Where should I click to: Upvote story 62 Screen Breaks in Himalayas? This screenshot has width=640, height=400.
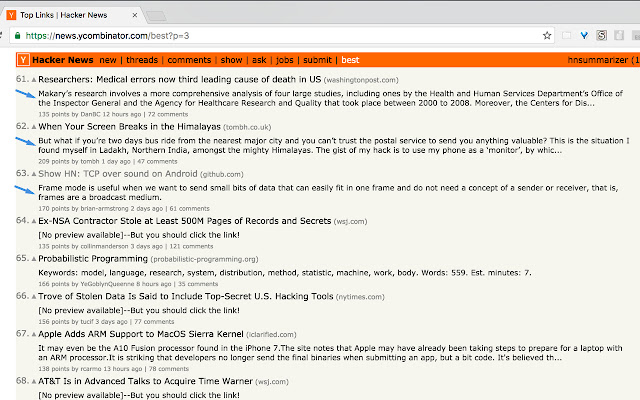(x=34, y=127)
